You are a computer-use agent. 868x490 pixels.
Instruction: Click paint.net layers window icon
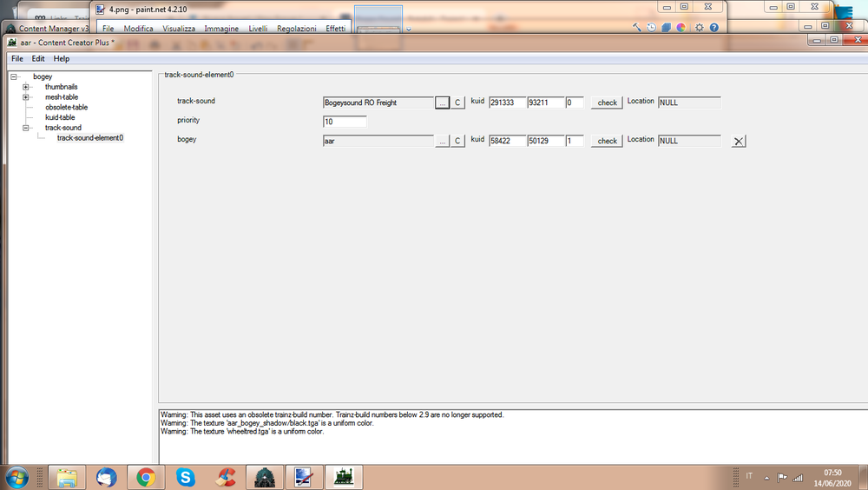tap(666, 27)
